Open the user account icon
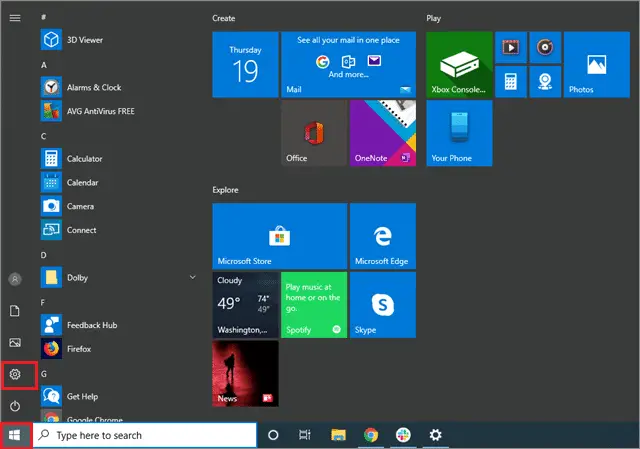This screenshot has height=449, width=640. [x=15, y=279]
